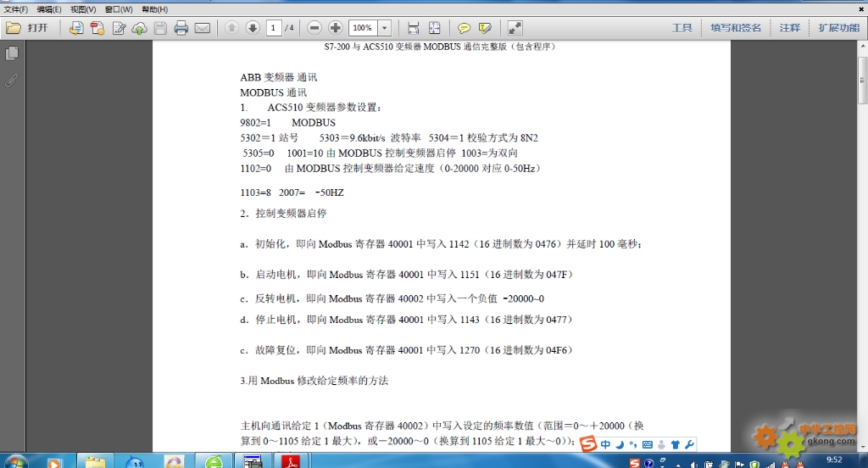Click the print file icon
The image size is (868, 468).
point(181,28)
